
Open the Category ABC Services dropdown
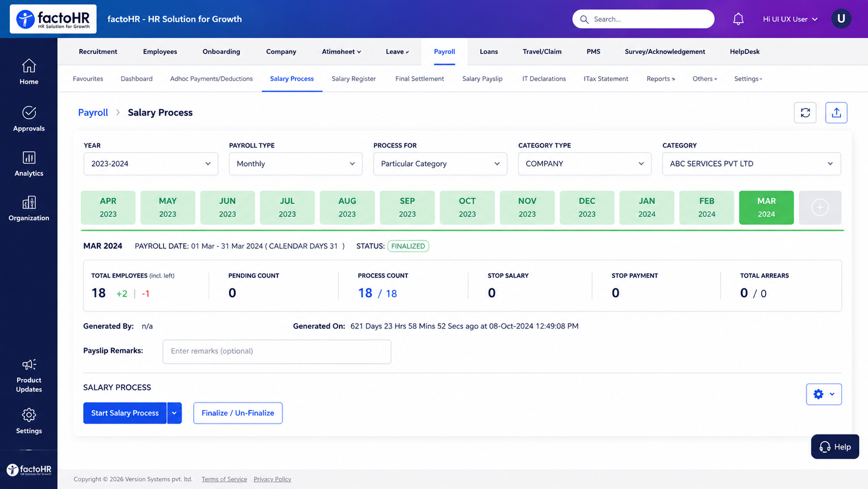(752, 164)
